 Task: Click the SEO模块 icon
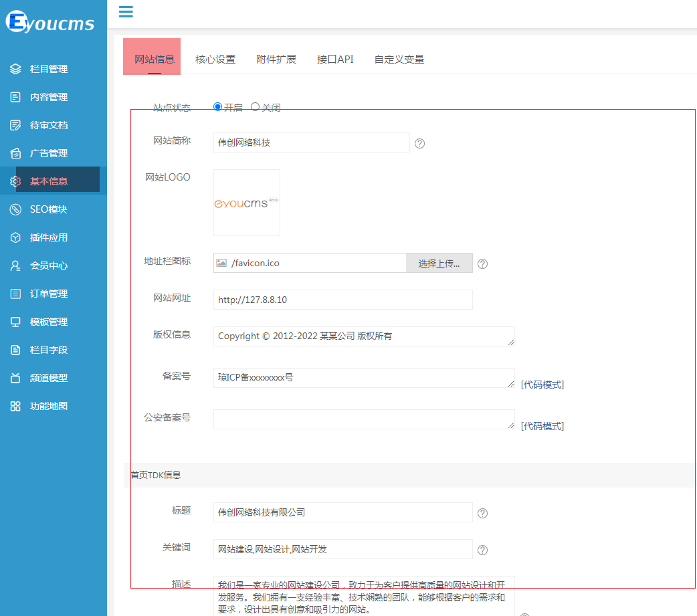click(x=15, y=209)
